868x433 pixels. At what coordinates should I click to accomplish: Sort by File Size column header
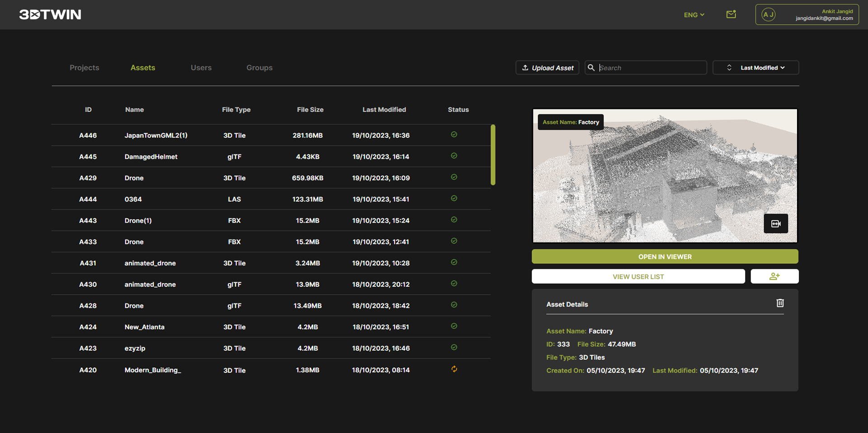310,109
